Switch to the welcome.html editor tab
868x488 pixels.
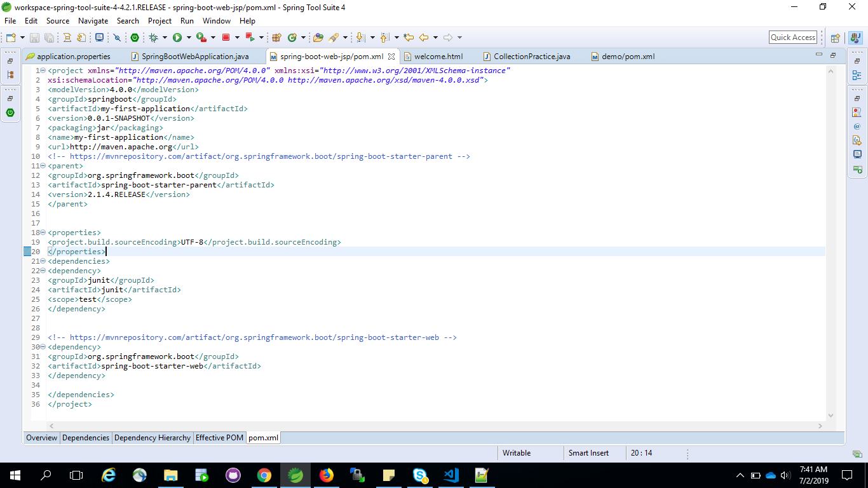click(x=438, y=56)
